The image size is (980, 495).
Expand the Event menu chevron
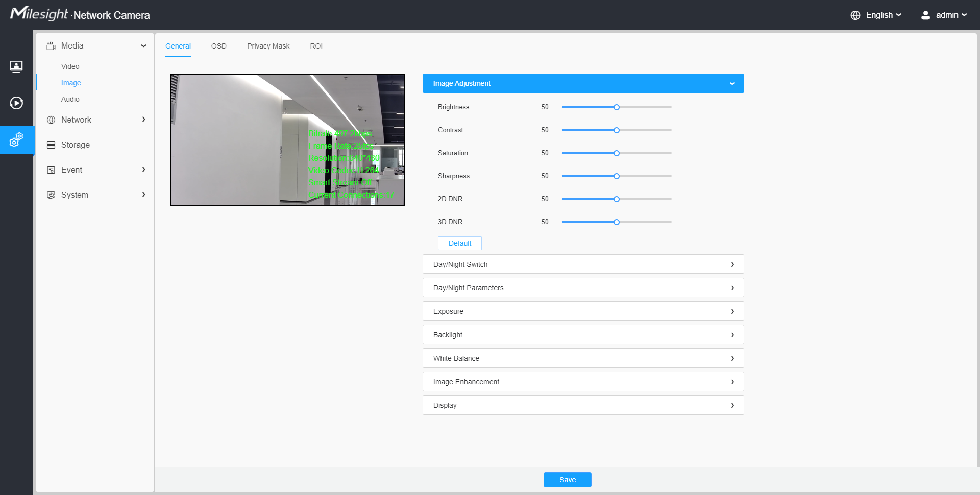point(143,170)
